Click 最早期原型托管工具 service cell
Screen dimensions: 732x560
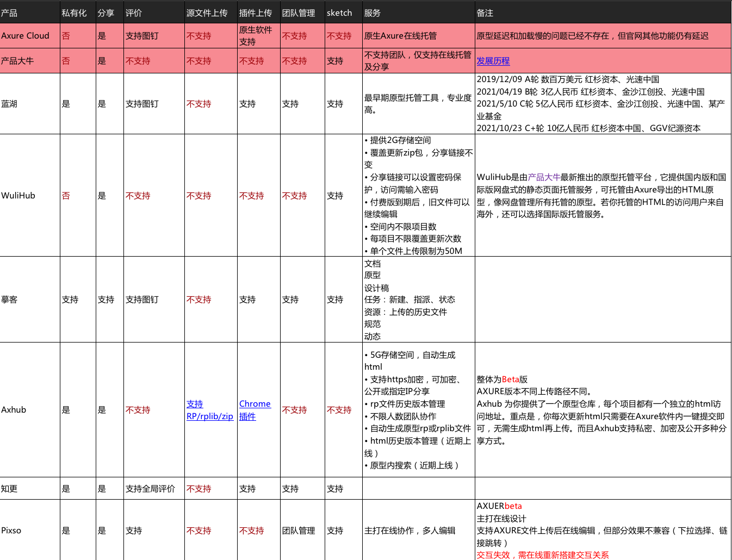click(x=419, y=104)
